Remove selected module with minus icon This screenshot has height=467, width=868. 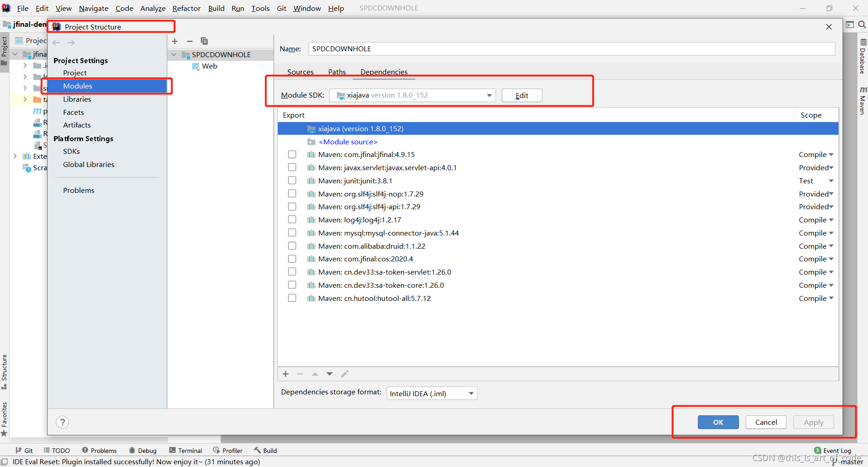coord(190,41)
